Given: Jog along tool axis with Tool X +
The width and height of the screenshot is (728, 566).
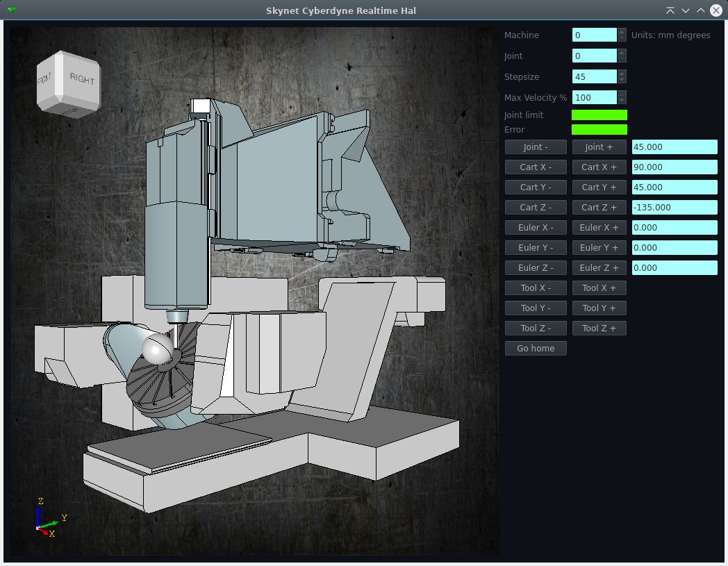Looking at the screenshot, I should [599, 288].
